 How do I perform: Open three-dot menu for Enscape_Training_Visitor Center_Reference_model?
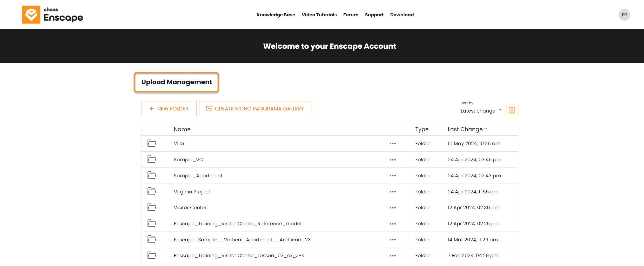[393, 224]
